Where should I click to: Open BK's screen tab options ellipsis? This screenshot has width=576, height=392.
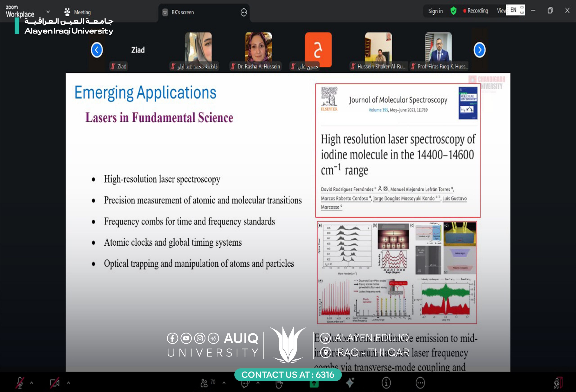click(244, 12)
